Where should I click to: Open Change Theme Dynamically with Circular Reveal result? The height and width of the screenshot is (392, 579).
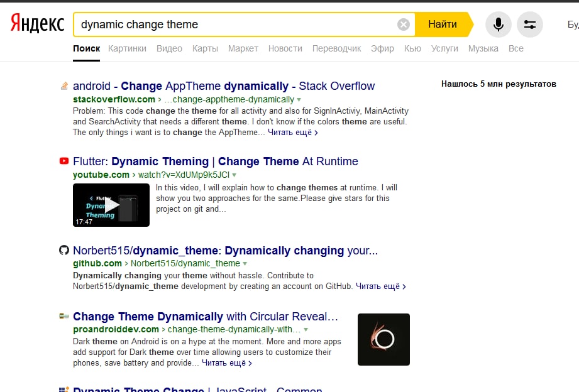click(206, 317)
